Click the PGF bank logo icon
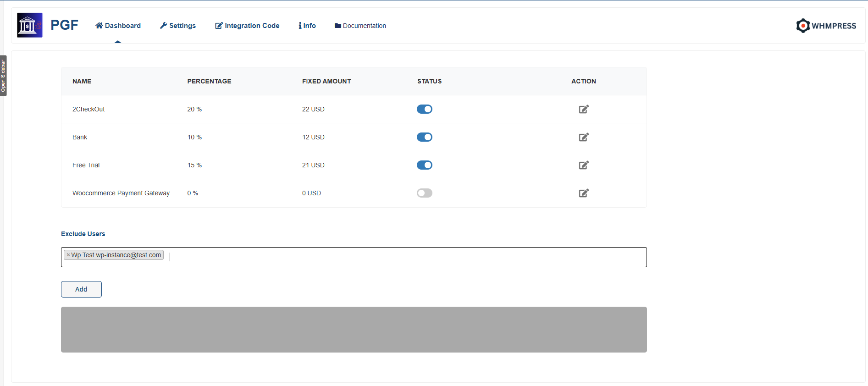Image resolution: width=868 pixels, height=386 pixels. pyautogui.click(x=30, y=25)
